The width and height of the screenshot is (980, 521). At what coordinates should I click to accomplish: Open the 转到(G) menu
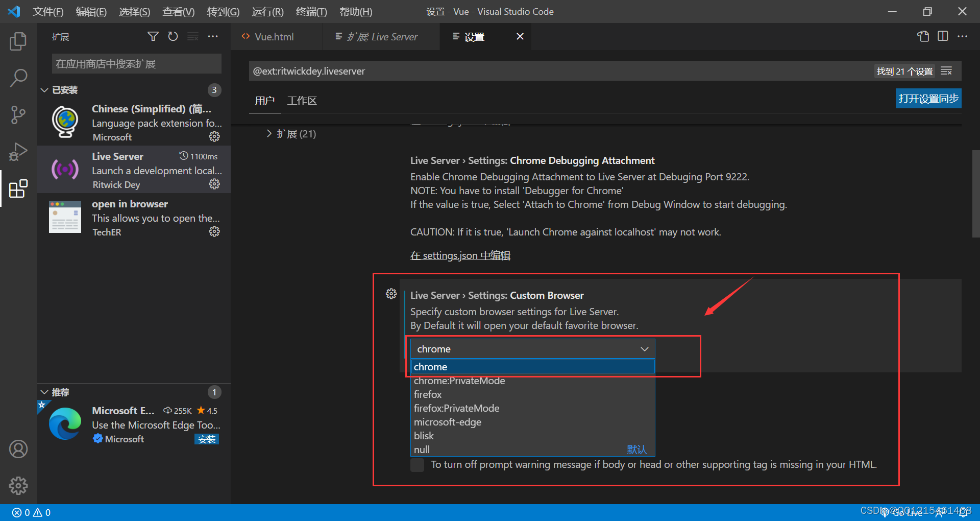[x=223, y=11]
